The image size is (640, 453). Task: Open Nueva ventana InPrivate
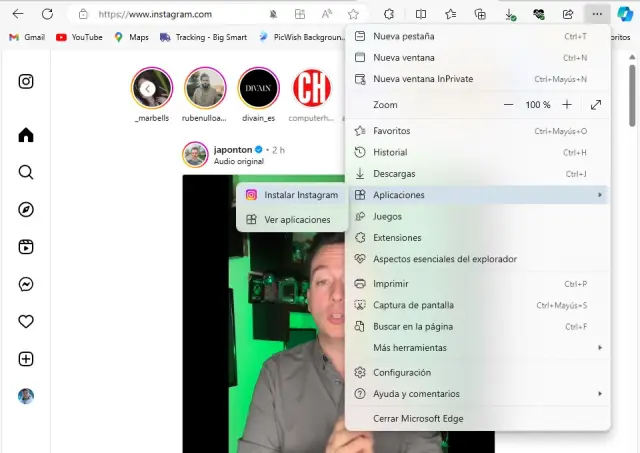click(x=423, y=79)
